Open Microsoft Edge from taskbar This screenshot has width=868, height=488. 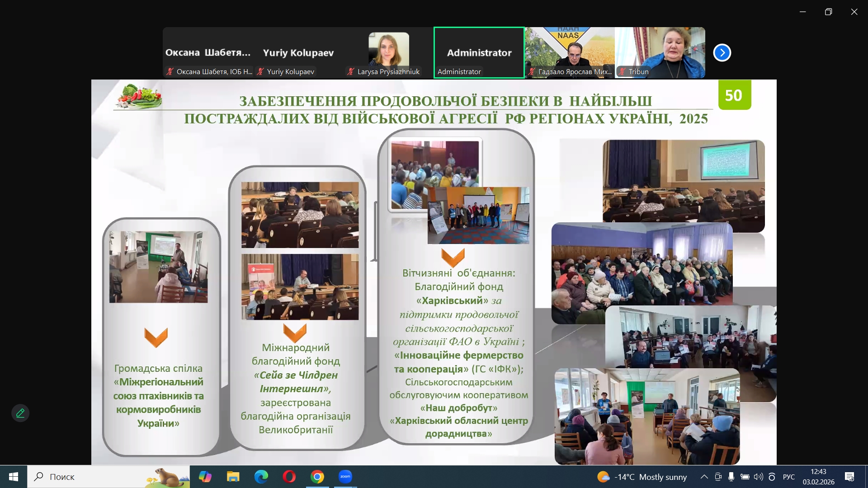coord(261,477)
